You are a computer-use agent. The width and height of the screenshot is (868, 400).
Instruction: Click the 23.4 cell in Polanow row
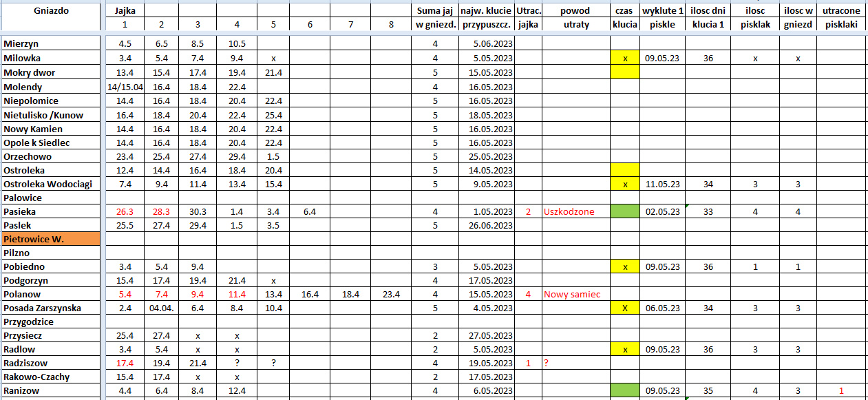point(392,294)
